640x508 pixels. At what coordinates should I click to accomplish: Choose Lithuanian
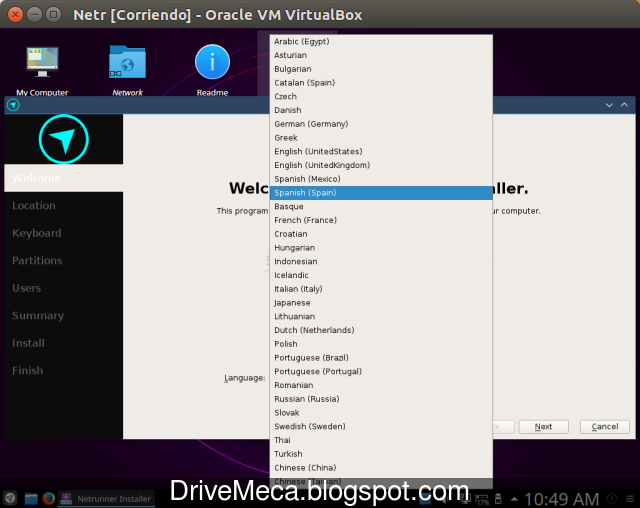381,316
